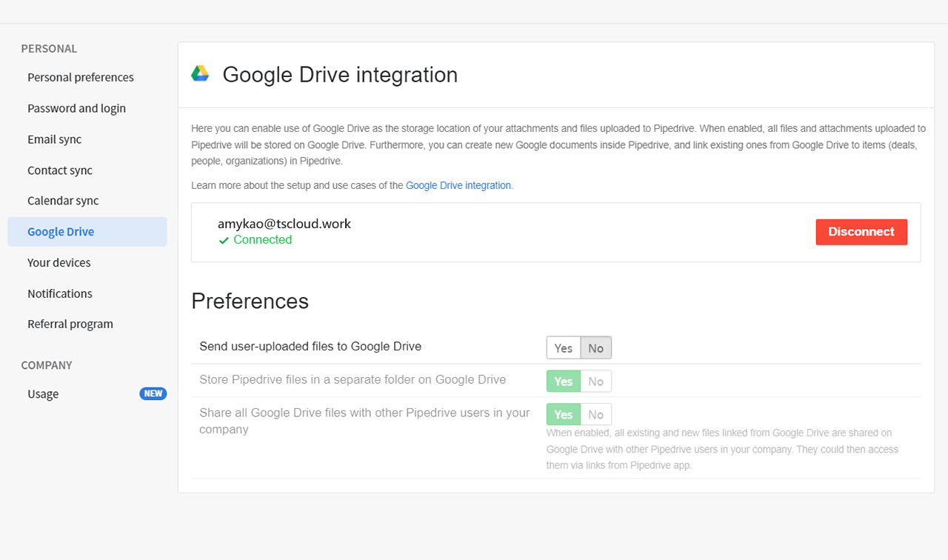Choose Yes for sharing files with company
The width and height of the screenshot is (948, 560).
tap(564, 415)
